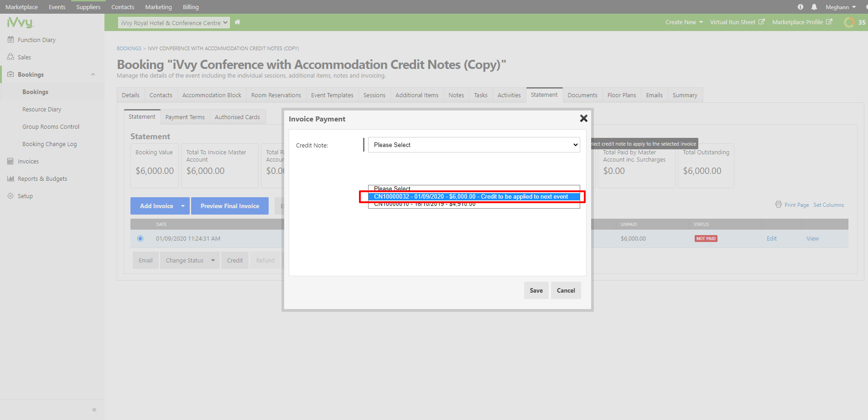Click the Function Diary calendar icon
This screenshot has height=420, width=868.
pos(10,40)
